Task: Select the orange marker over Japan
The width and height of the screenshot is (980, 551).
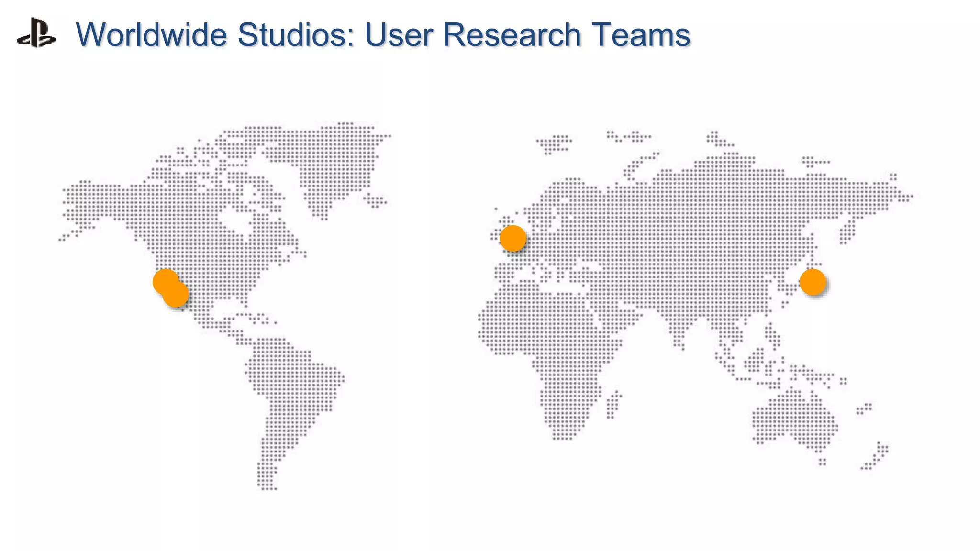Action: (x=813, y=282)
